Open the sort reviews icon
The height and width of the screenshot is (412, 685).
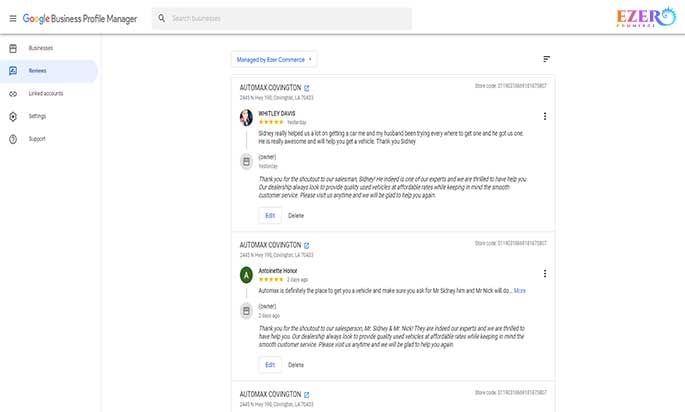click(x=547, y=59)
